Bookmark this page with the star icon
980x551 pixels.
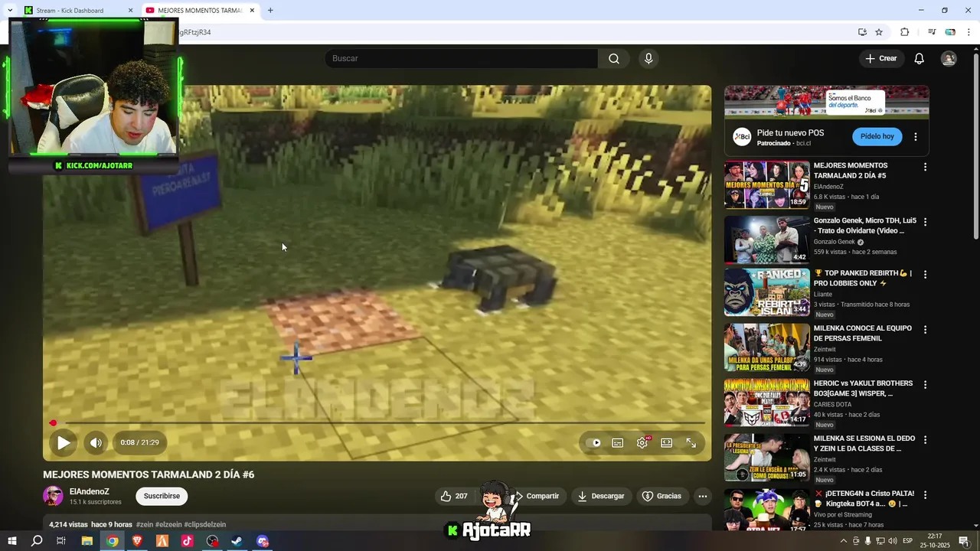879,32
